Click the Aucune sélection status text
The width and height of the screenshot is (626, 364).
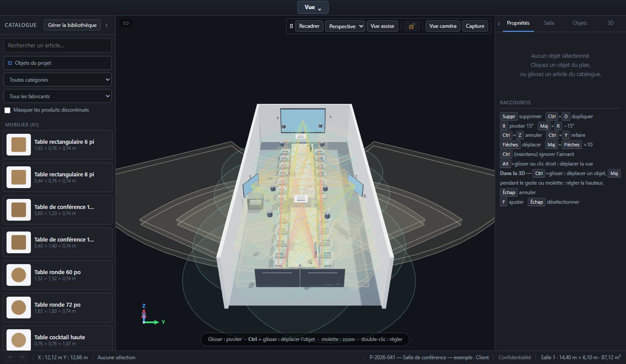[117, 357]
